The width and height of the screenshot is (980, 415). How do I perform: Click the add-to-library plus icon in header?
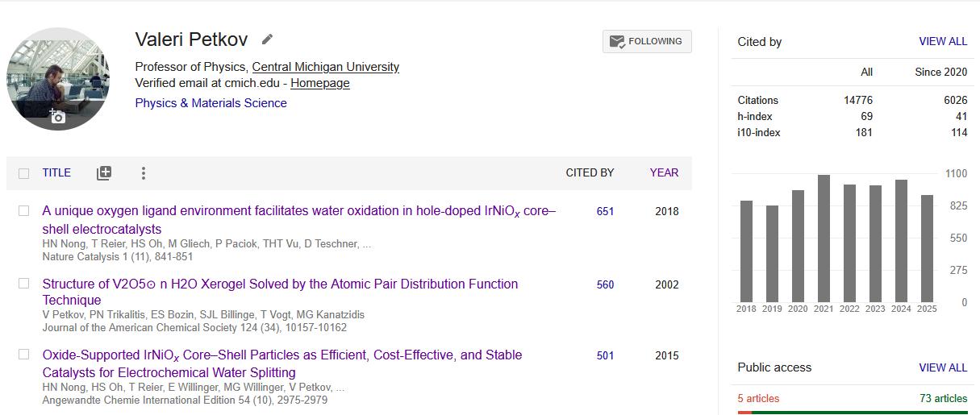click(104, 172)
